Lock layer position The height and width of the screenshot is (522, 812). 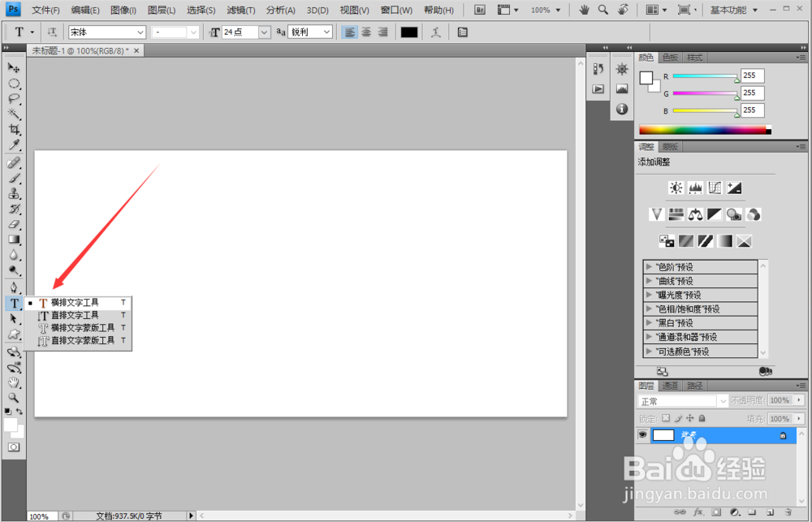pyautogui.click(x=689, y=418)
